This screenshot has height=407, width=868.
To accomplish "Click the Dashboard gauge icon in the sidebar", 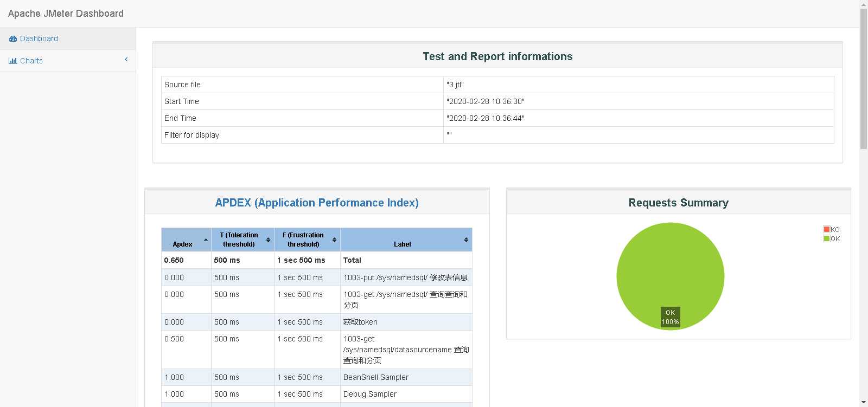I will coord(13,39).
